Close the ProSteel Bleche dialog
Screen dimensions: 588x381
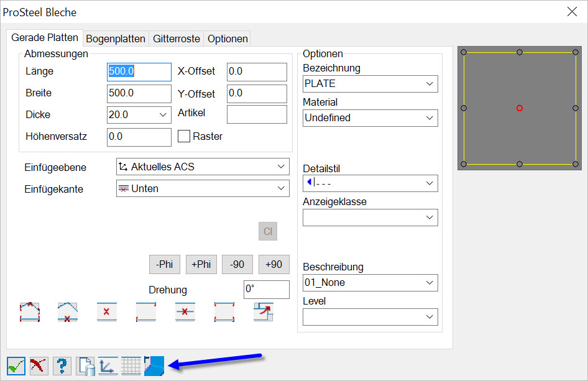pos(572,12)
